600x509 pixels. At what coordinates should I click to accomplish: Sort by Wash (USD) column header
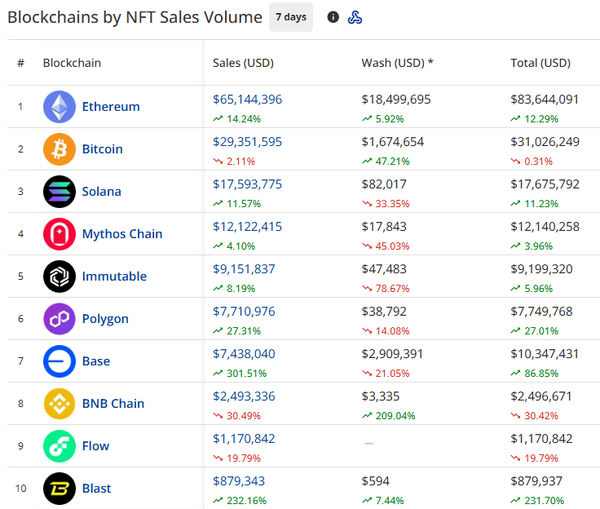pyautogui.click(x=397, y=63)
